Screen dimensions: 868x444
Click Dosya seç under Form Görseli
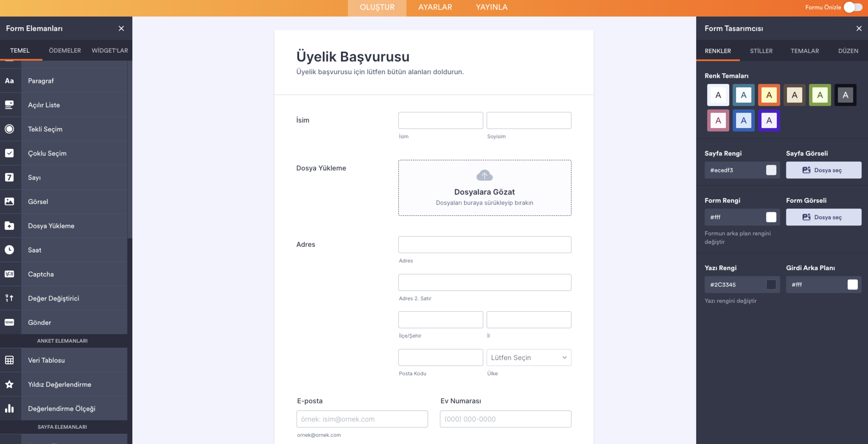click(824, 217)
